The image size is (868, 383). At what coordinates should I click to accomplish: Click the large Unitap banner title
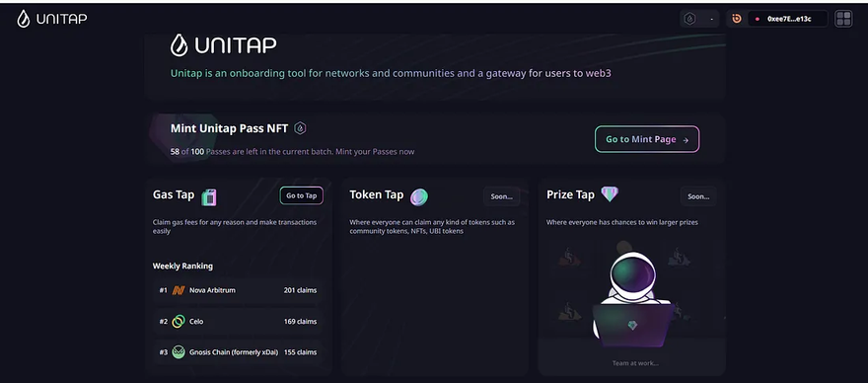coord(224,44)
